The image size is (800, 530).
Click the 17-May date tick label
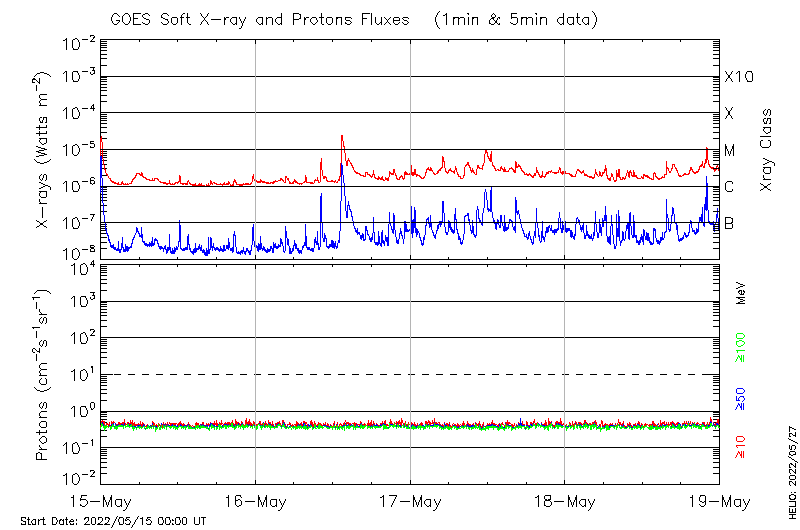pos(410,500)
